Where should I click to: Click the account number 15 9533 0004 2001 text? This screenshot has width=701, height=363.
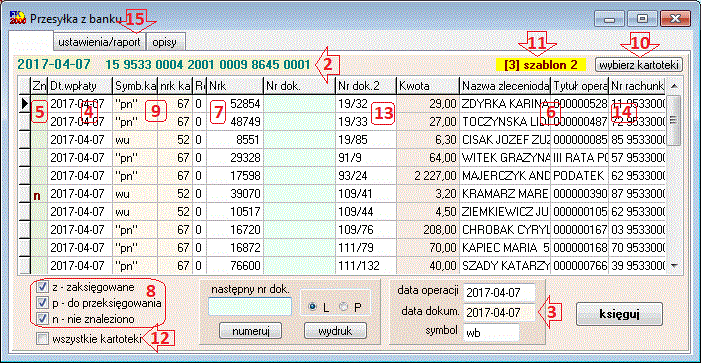pos(207,64)
